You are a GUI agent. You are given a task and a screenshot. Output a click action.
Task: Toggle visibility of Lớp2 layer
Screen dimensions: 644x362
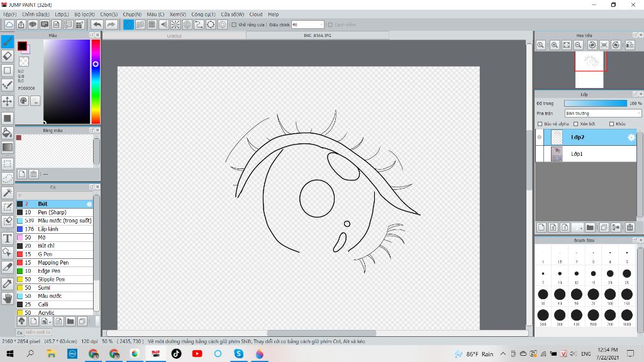(x=540, y=138)
